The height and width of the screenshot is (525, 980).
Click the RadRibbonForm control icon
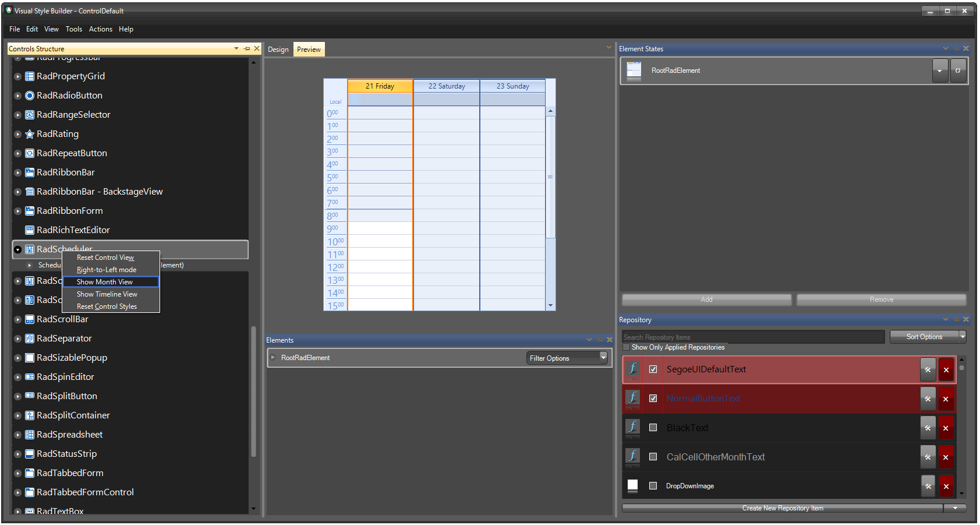[30, 211]
